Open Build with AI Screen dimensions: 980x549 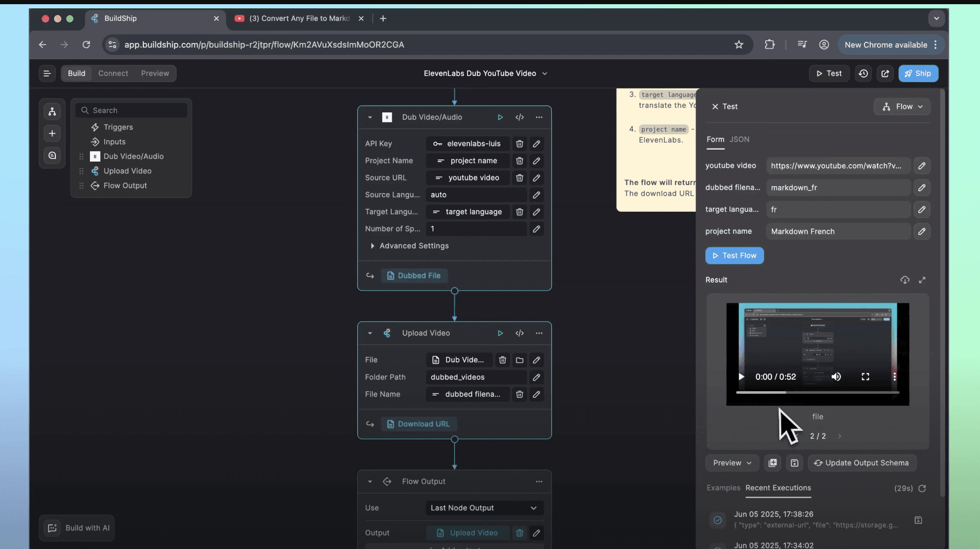pyautogui.click(x=77, y=528)
